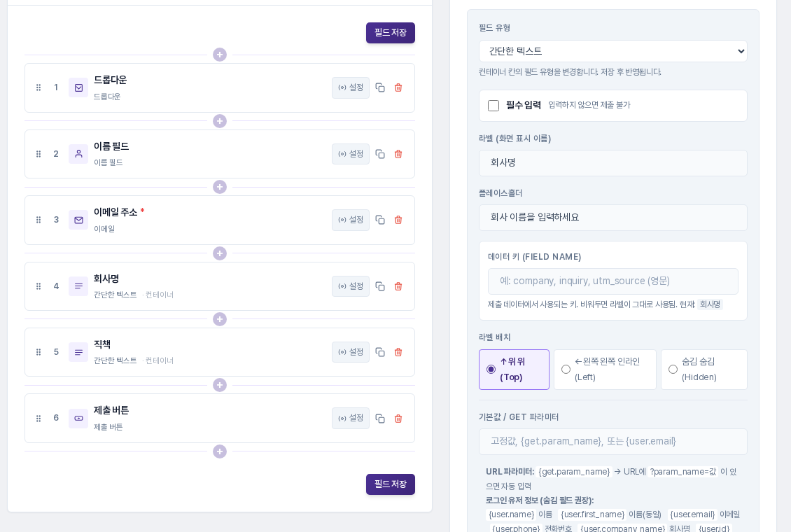
Task: Click the 제출 버튼 field title
Action: (x=111, y=410)
